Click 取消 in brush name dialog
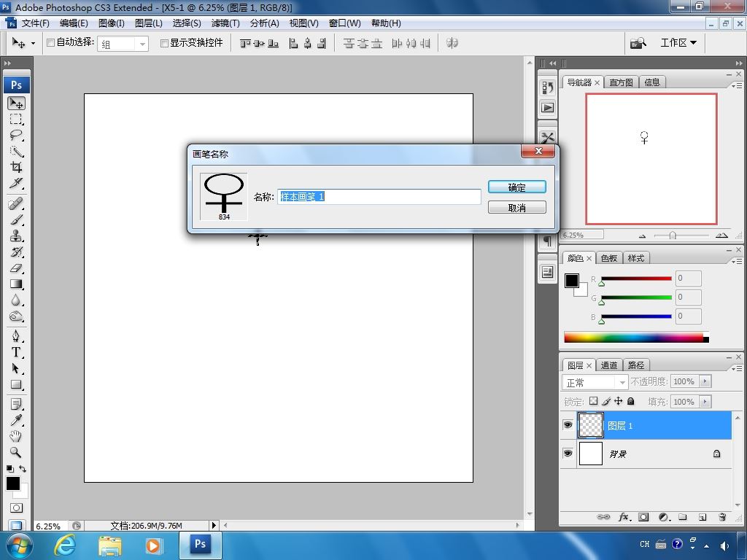This screenshot has height=560, width=747. [517, 208]
